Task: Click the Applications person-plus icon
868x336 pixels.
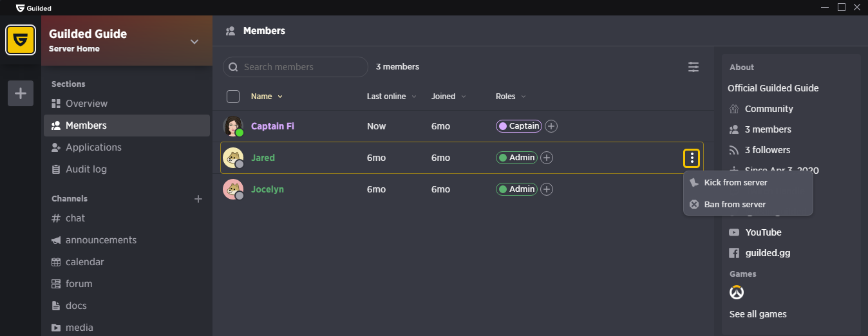Action: click(x=56, y=147)
